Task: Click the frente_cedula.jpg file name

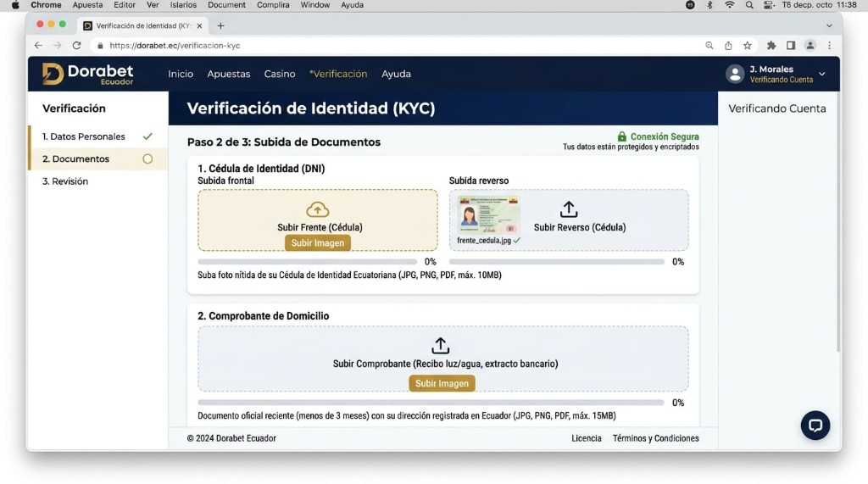Action: pos(484,241)
